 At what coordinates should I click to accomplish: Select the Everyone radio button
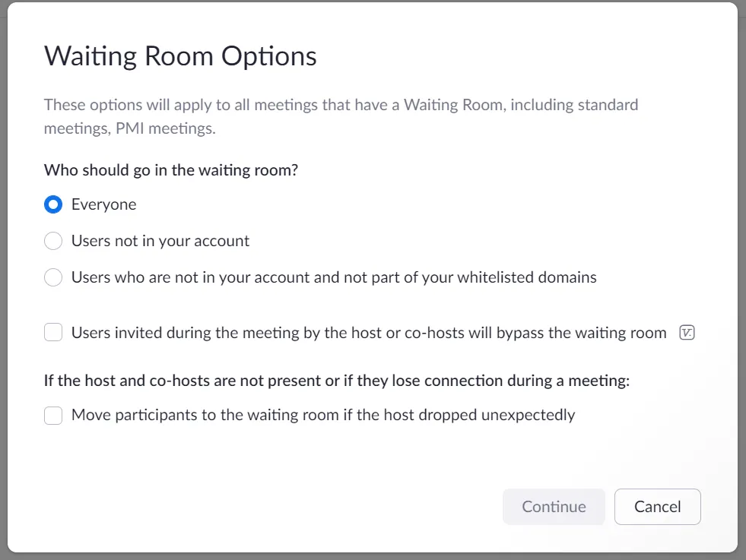(53, 204)
